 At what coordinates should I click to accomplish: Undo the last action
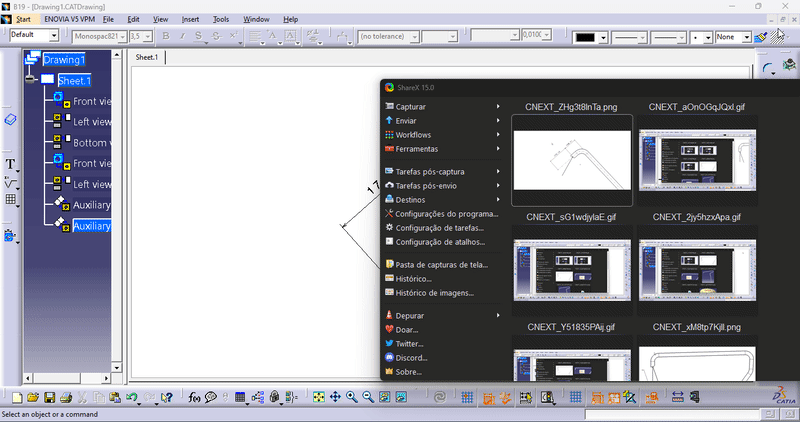(x=132, y=398)
